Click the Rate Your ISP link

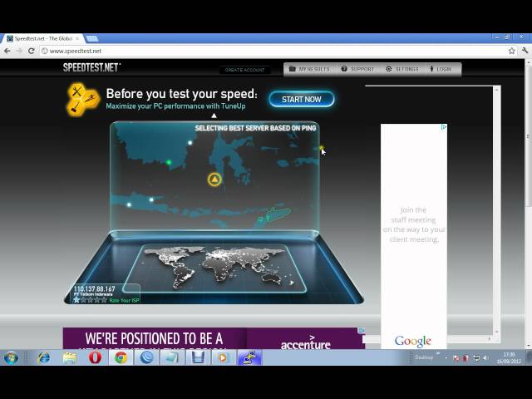[x=124, y=300]
